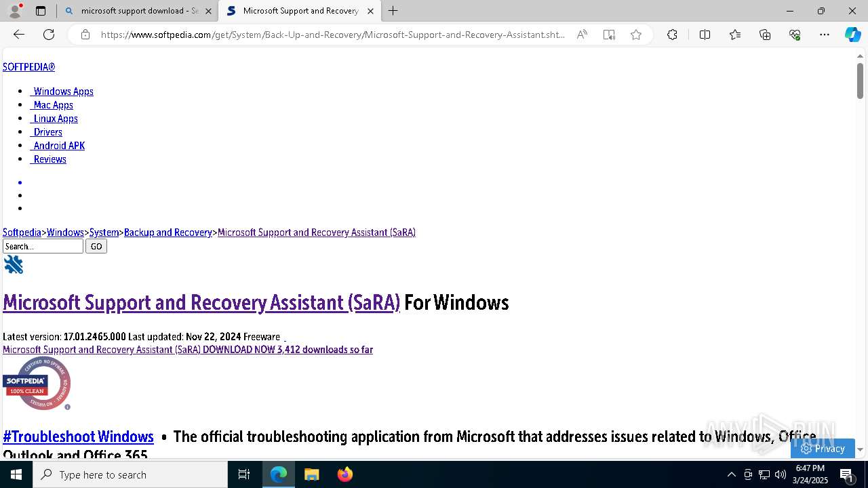The height and width of the screenshot is (488, 868).
Task: Enter Immersive Reader mode
Action: [609, 35]
